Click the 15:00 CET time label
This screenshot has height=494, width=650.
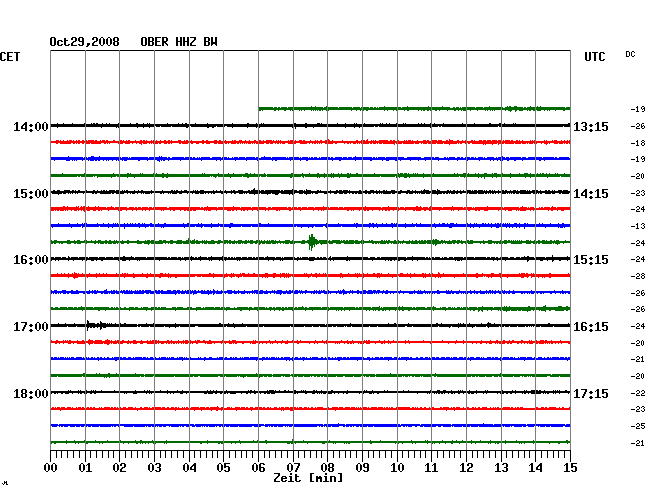click(x=31, y=194)
